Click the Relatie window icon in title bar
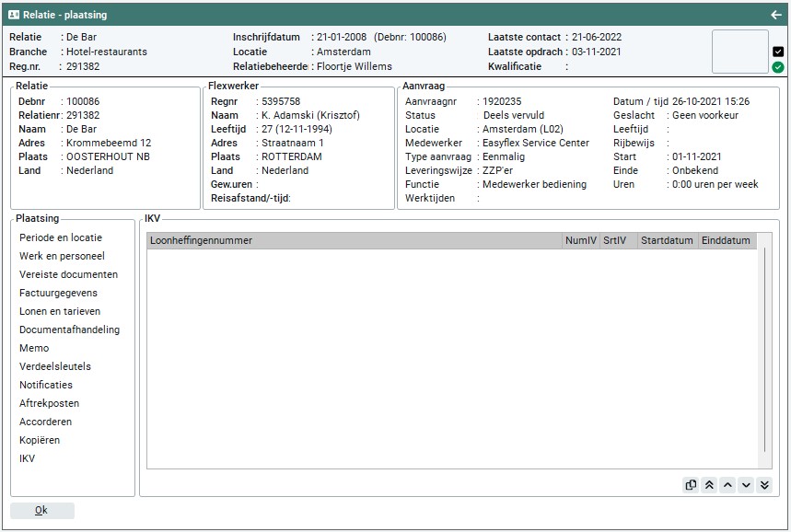 [14, 15]
